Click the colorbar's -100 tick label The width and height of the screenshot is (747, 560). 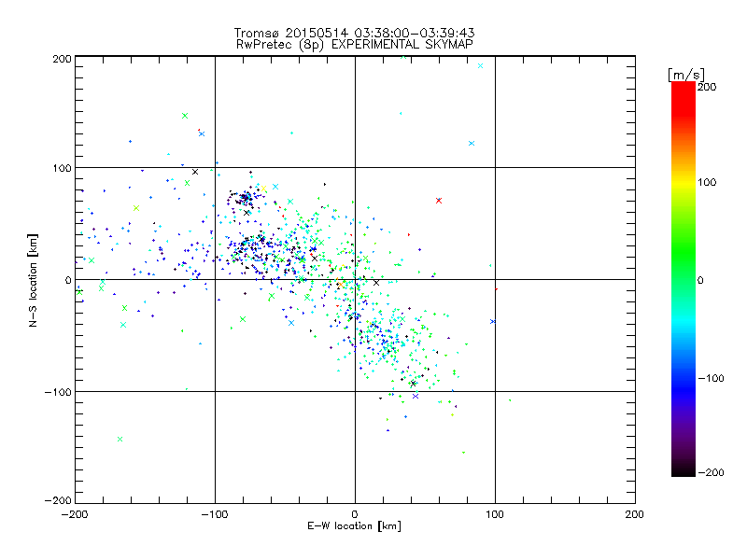click(711, 378)
